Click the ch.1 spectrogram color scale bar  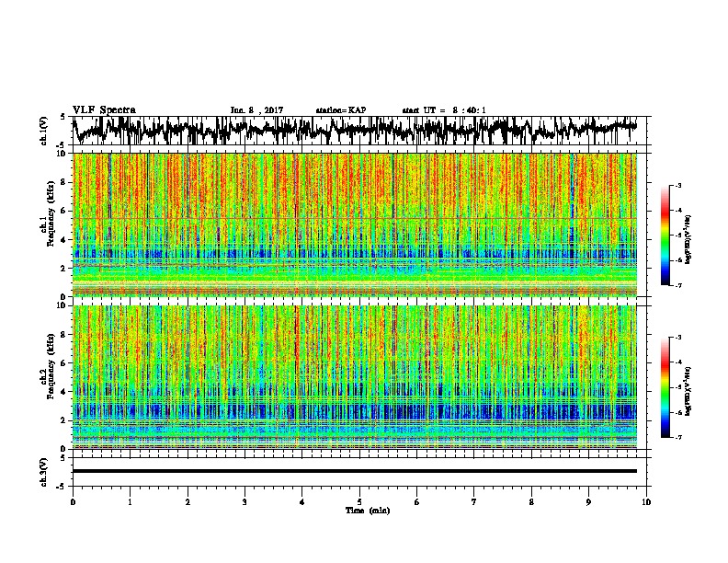pyautogui.click(x=665, y=236)
